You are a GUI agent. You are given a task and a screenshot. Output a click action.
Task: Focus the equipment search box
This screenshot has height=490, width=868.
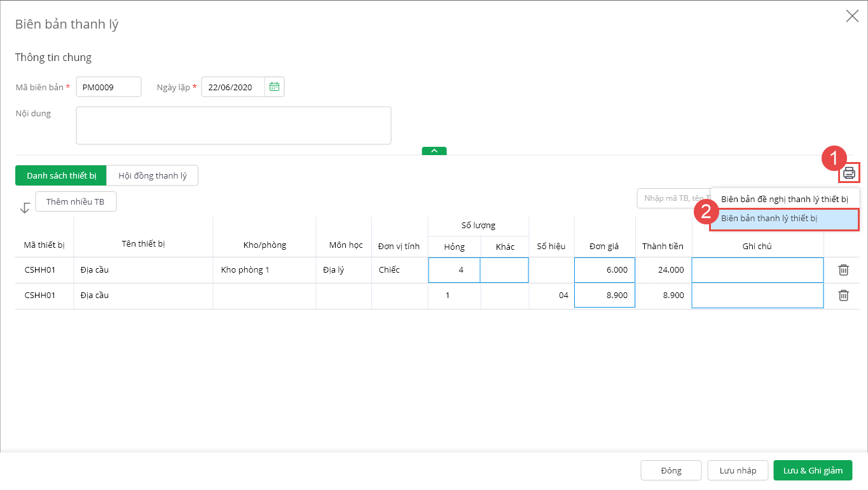673,198
